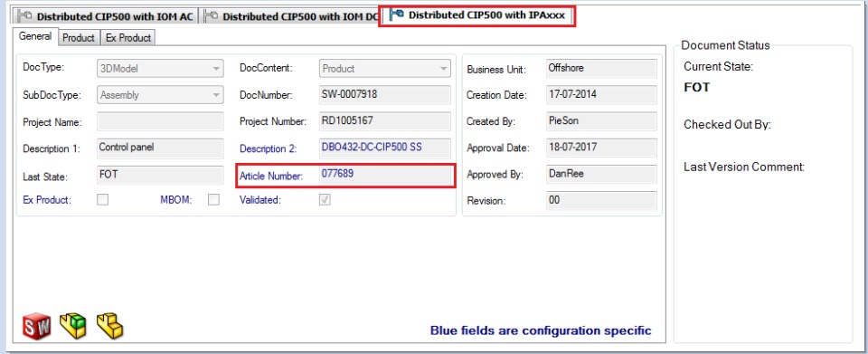Click the configuration icon on the IOM AC tab
This screenshot has width=868, height=354.
(x=24, y=16)
